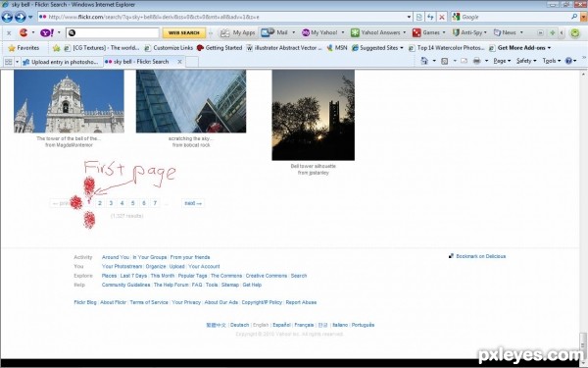Viewport: 588px width, 368px height.
Task: Click the browser Forward arrow button
Action: click(21, 17)
